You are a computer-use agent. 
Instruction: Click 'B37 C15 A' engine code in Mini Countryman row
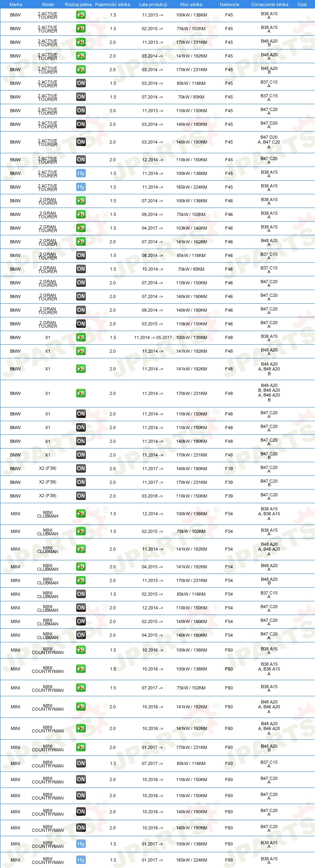tap(269, 764)
